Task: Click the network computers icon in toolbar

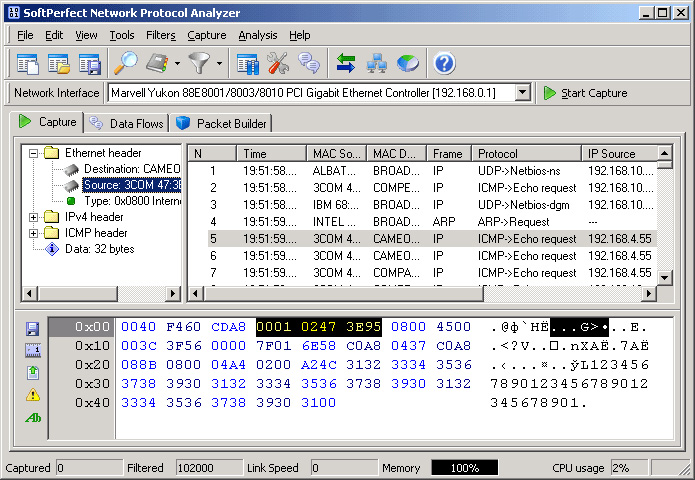Action: [x=377, y=64]
